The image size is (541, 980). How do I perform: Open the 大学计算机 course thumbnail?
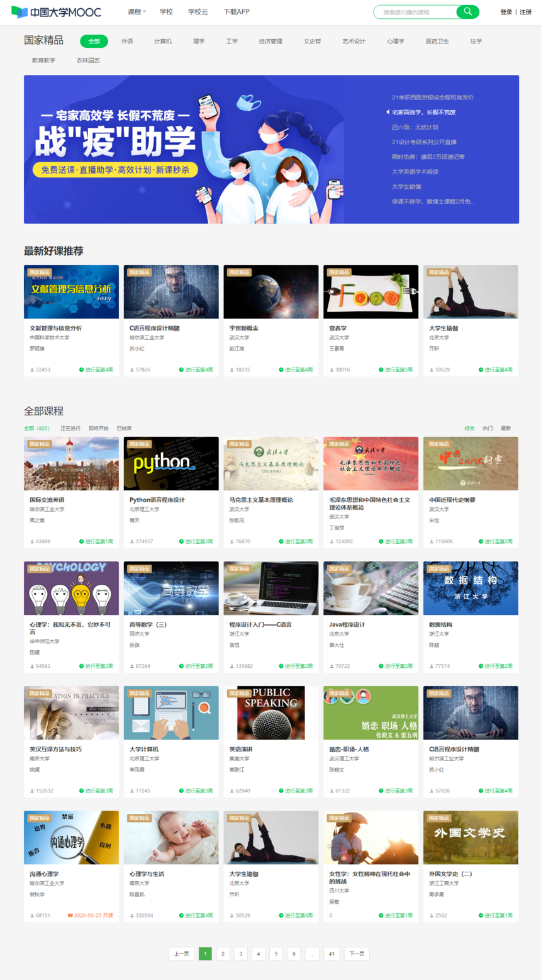pos(171,712)
